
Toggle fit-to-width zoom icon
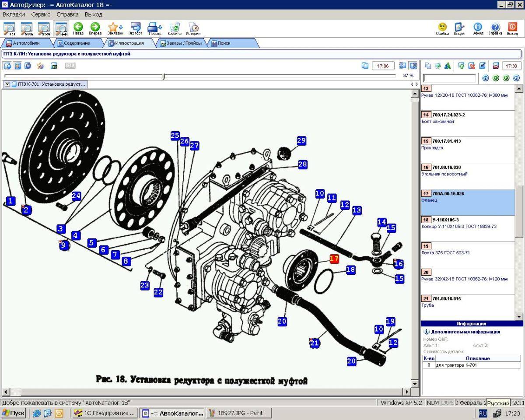pyautogui.click(x=61, y=28)
